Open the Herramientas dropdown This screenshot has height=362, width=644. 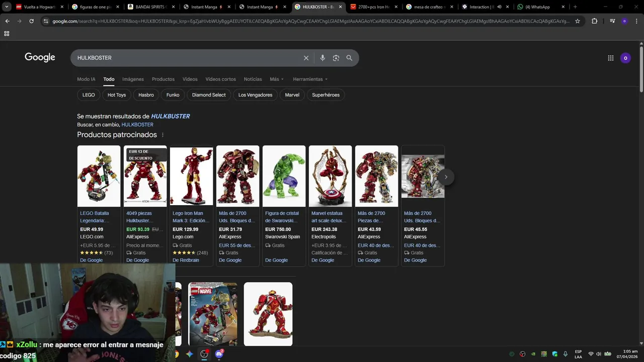point(310,79)
